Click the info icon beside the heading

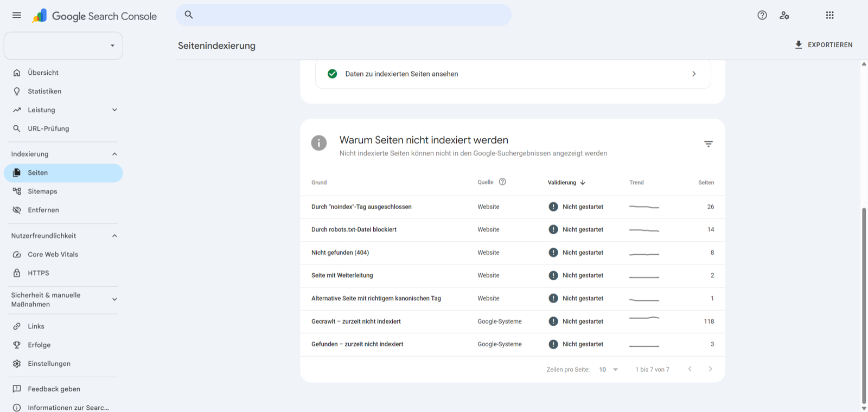[x=319, y=143]
